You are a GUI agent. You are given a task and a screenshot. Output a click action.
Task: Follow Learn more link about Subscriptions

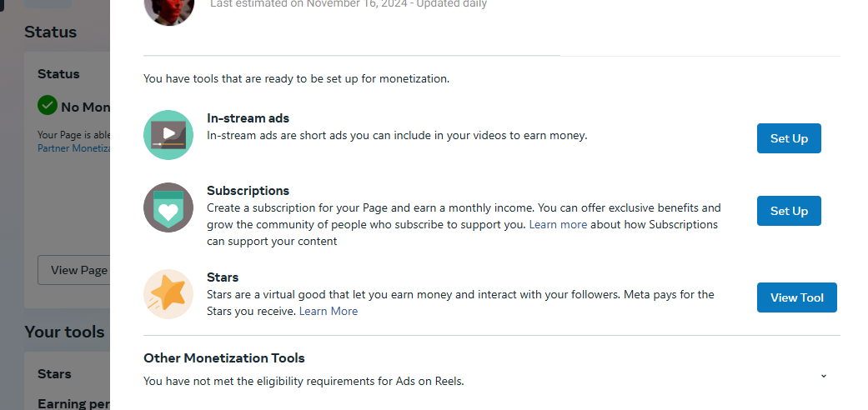558,225
